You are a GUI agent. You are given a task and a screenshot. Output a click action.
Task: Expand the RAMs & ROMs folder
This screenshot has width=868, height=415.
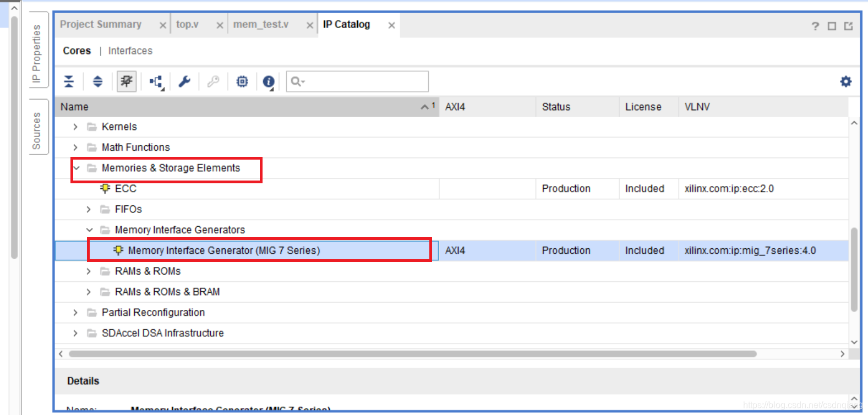[x=89, y=271]
